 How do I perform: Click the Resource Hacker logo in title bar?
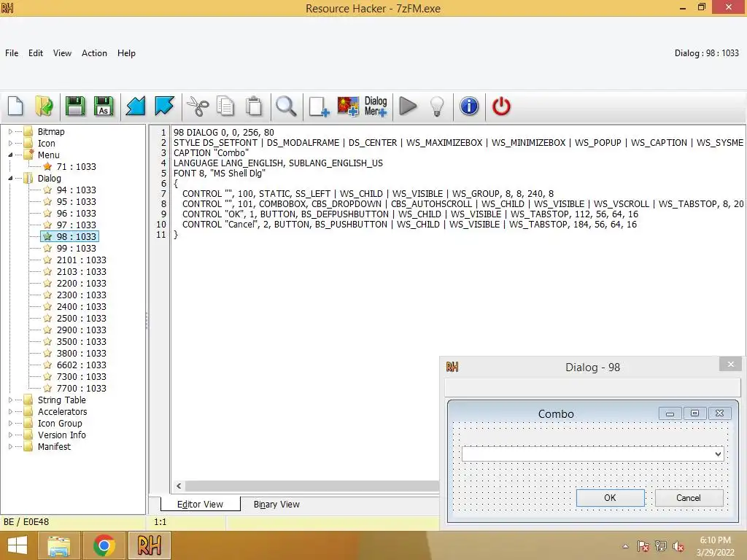[x=7, y=8]
